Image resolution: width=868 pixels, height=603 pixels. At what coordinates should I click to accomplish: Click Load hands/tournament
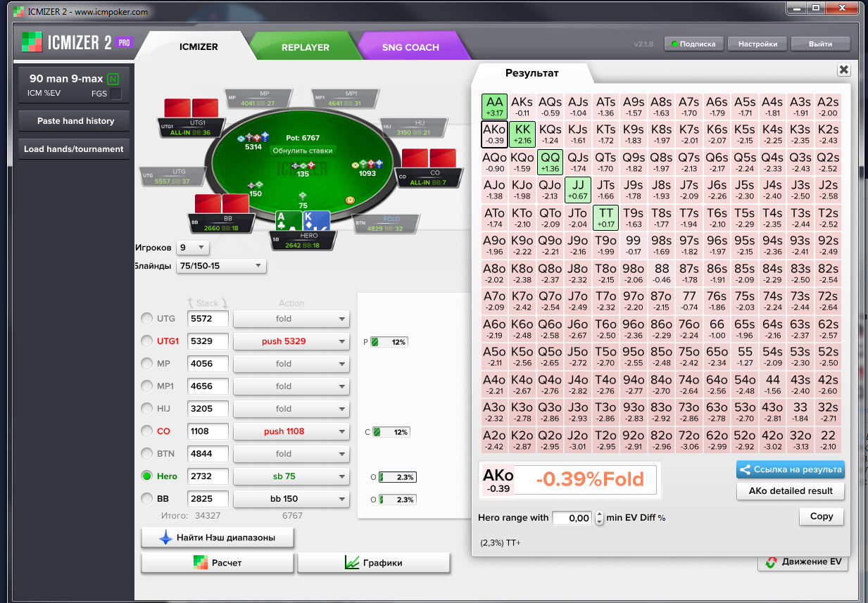74,149
